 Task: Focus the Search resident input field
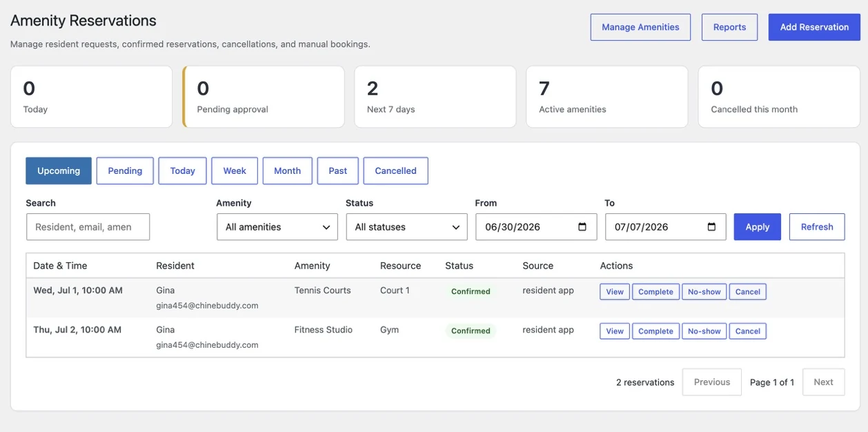[88, 227]
